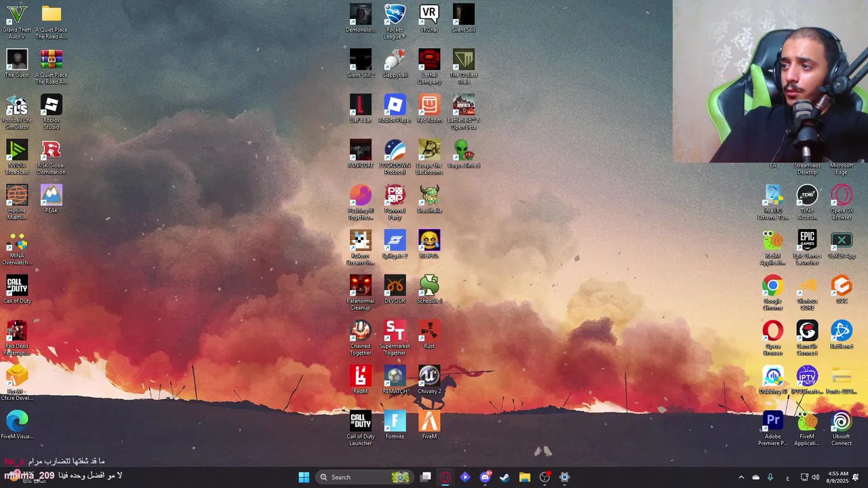Launch Paranormal Cleanup shortcut
Image resolution: width=868 pixels, height=488 pixels.
coord(361,292)
